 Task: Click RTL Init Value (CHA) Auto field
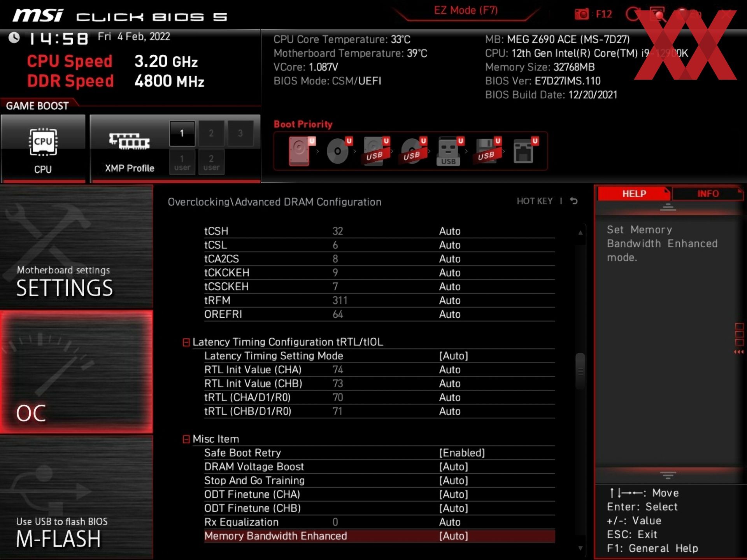click(450, 370)
